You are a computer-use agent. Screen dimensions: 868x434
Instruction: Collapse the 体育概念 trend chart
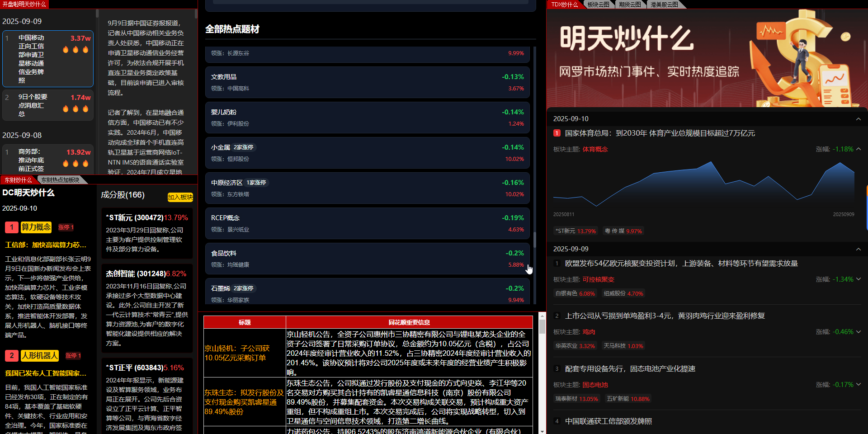point(859,149)
